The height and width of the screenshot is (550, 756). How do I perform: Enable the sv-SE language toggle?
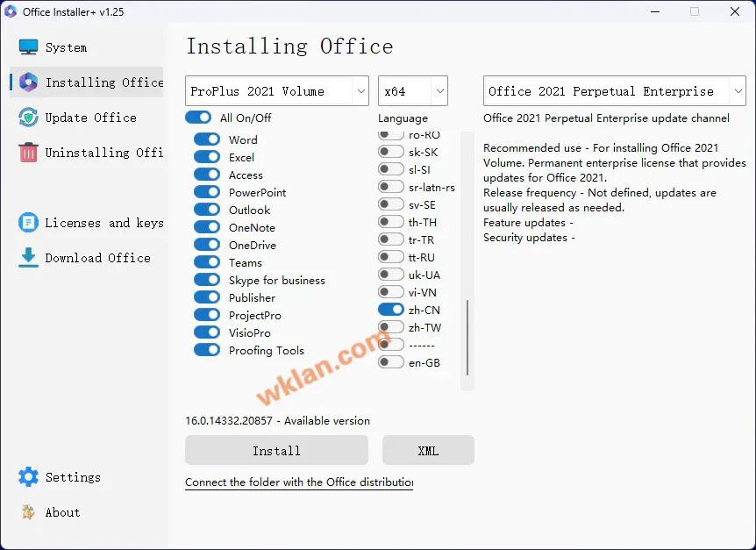[391, 204]
